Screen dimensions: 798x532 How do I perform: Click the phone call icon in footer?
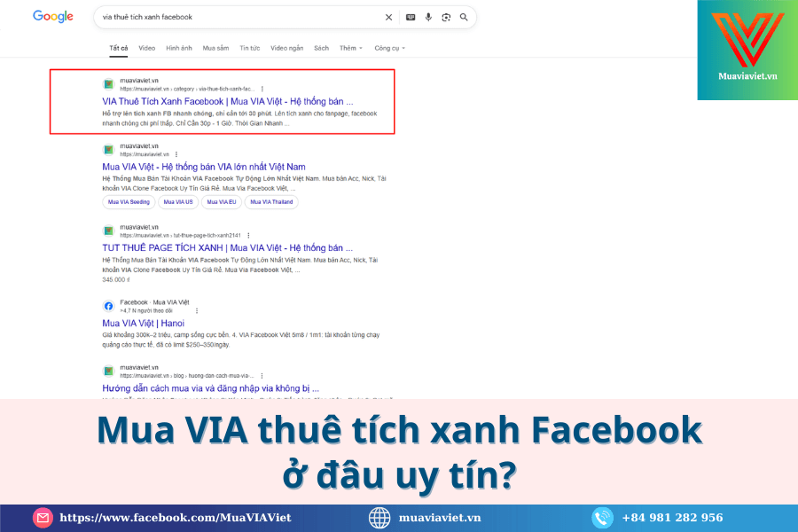pyautogui.click(x=602, y=518)
